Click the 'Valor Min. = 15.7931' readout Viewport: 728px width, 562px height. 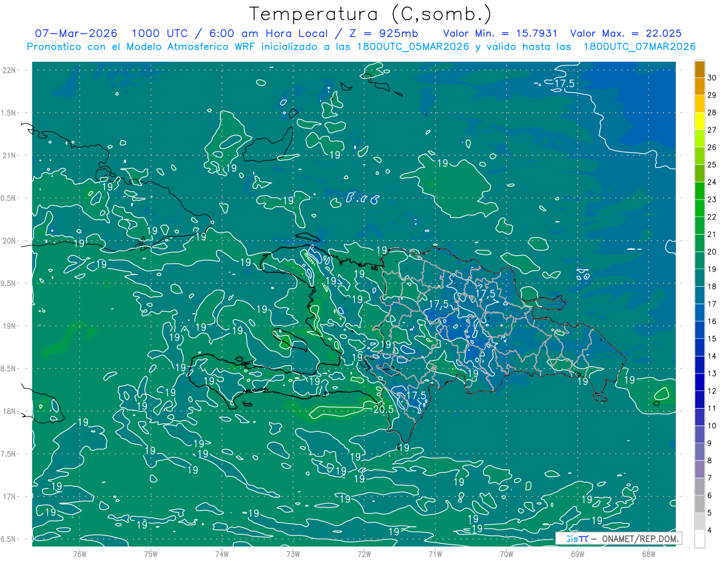pos(500,34)
